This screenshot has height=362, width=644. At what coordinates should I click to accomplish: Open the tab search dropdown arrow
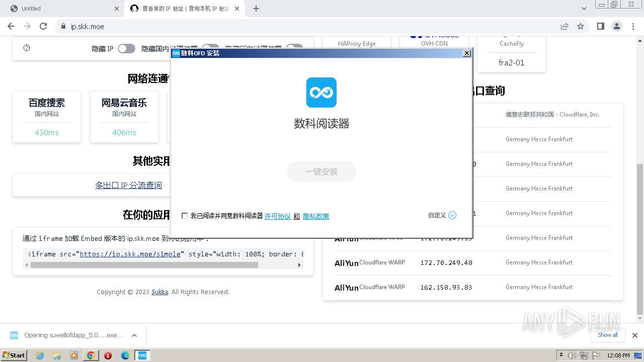584,9
